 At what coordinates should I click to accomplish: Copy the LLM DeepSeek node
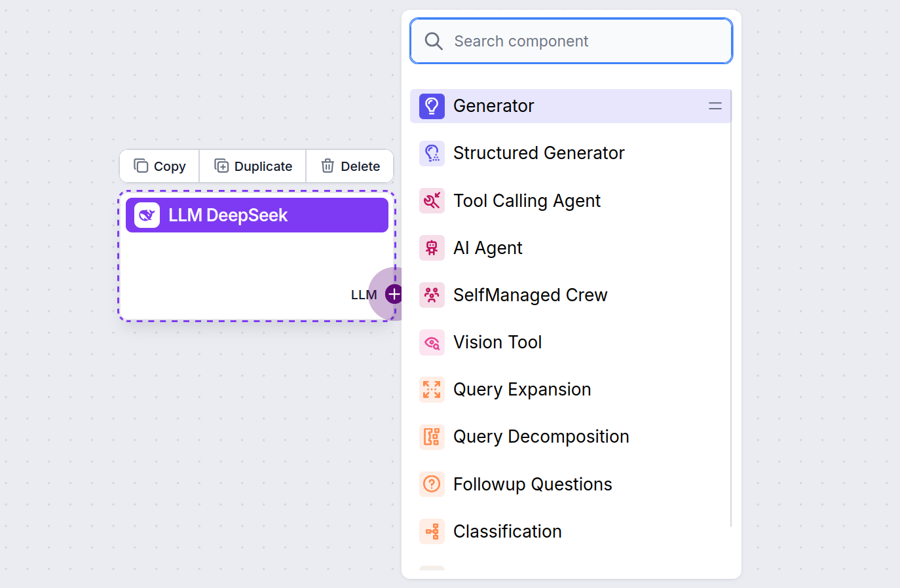pyautogui.click(x=159, y=166)
